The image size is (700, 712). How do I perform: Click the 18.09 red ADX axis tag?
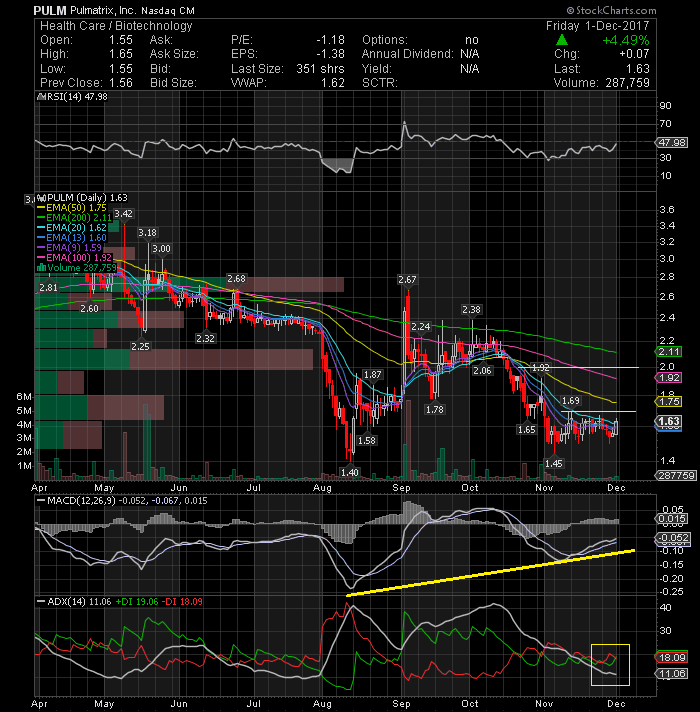tap(672, 658)
